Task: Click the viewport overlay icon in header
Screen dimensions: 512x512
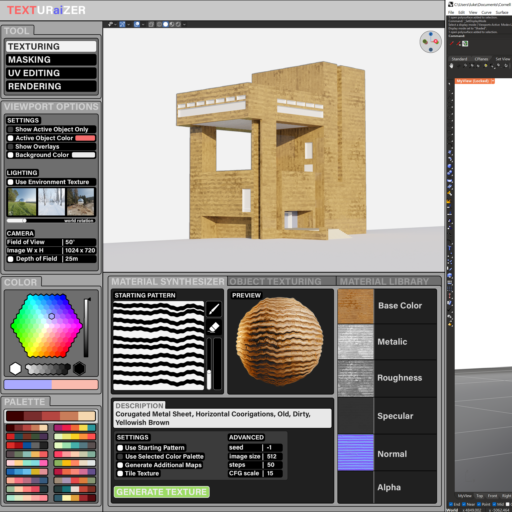Action: click(x=137, y=24)
